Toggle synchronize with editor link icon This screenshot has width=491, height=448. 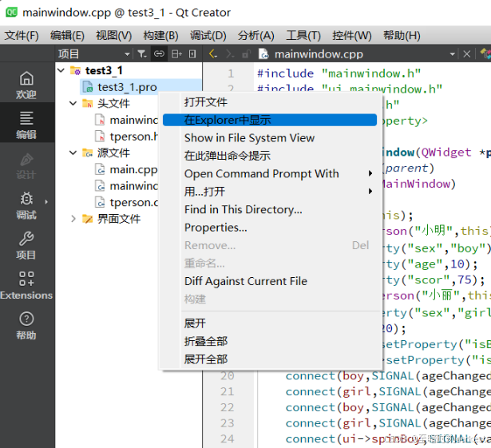(159, 54)
